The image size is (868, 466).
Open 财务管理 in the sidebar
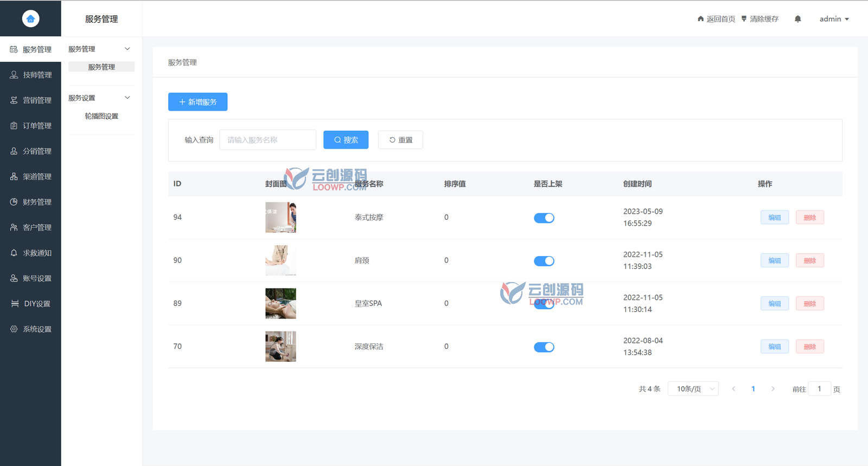tap(30, 202)
